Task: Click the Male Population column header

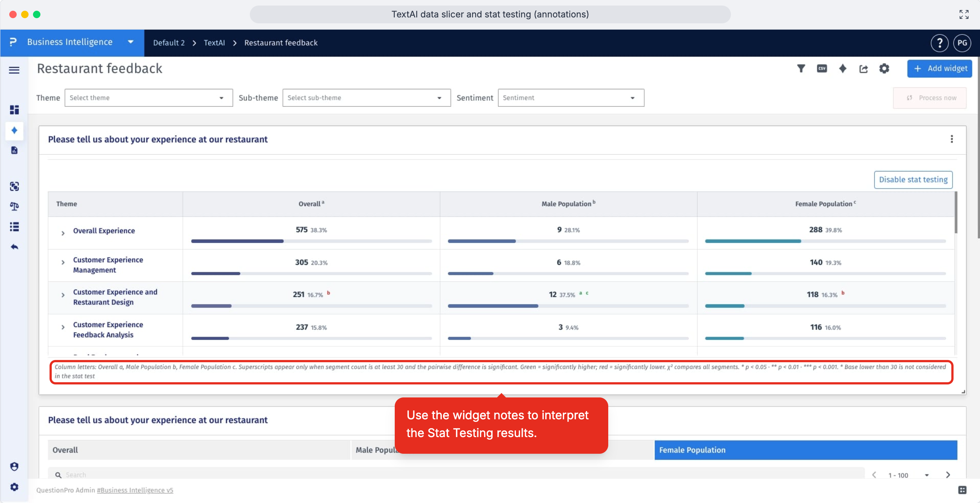Action: point(568,204)
